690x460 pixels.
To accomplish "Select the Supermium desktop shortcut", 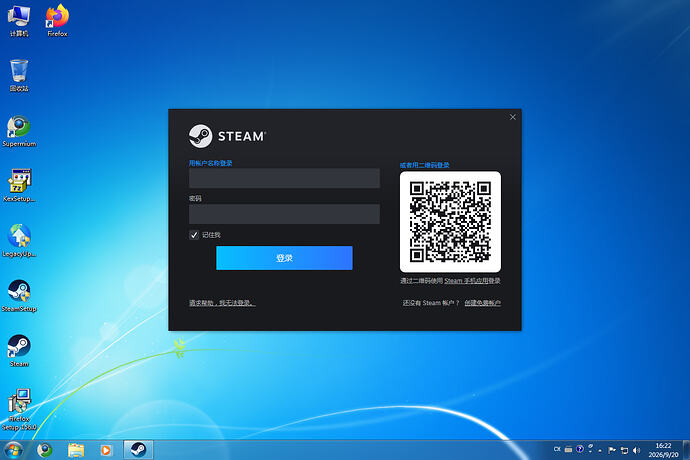I will 19,131.
